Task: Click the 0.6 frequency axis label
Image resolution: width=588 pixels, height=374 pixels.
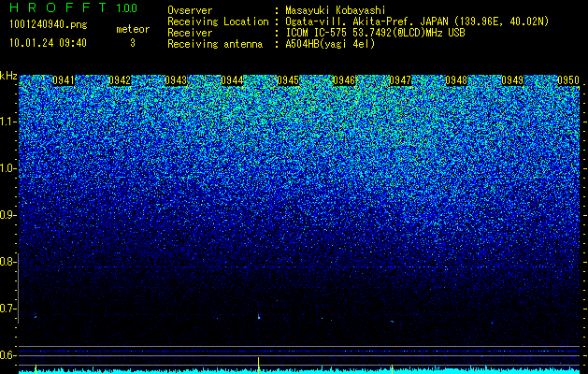Action: (x=7, y=355)
